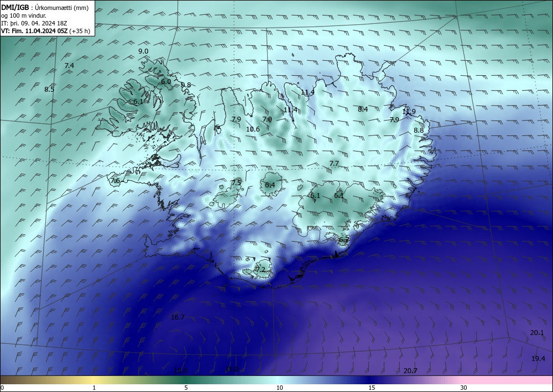Image resolution: width=553 pixels, height=392 pixels.
Task: Click the 9.8 precipitation value
Action: pyautogui.click(x=186, y=85)
